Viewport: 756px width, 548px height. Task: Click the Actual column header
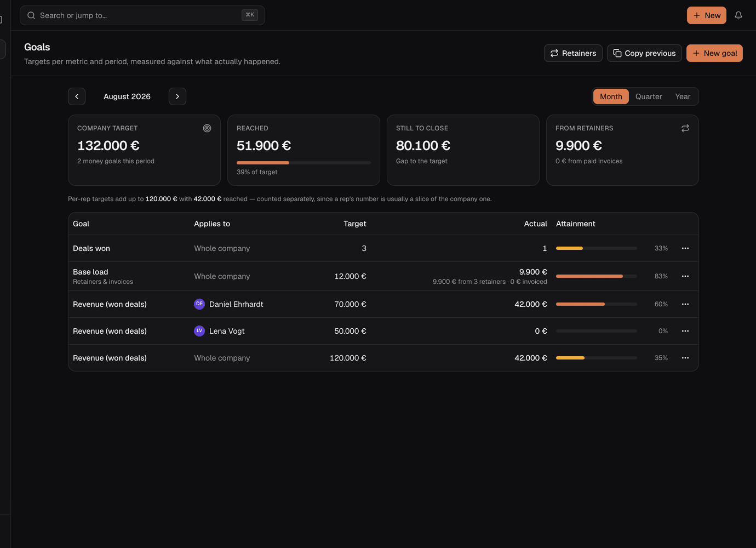coord(535,224)
